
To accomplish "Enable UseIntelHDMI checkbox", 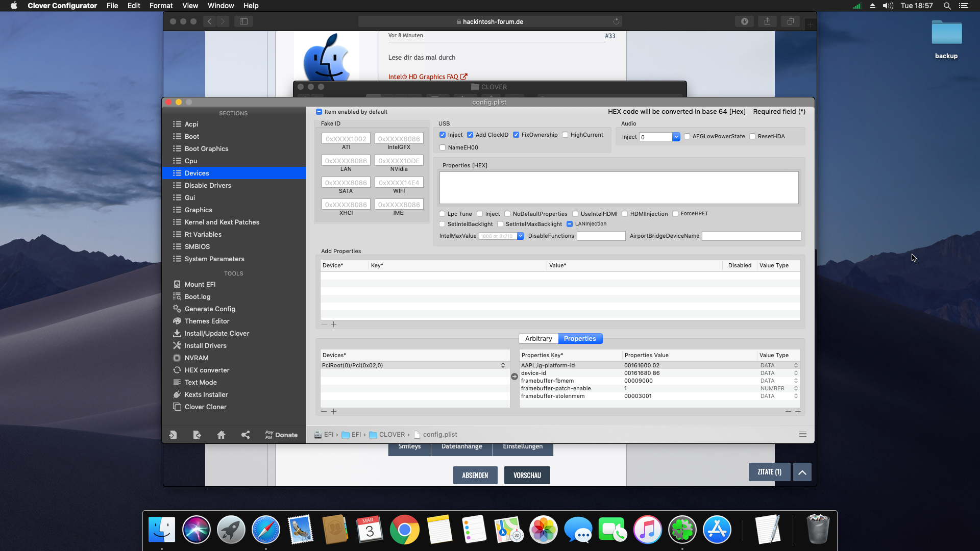I will [x=575, y=214].
